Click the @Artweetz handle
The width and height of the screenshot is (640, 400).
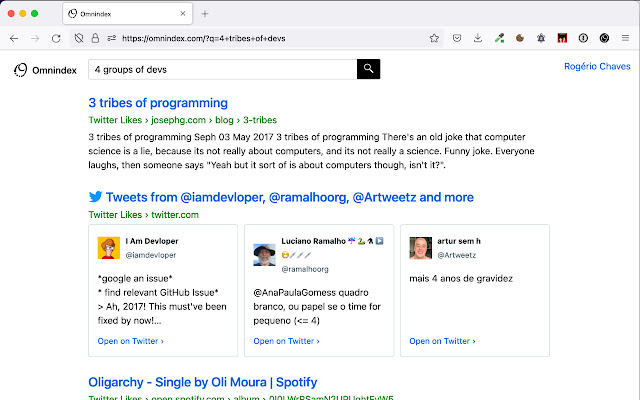coord(457,255)
